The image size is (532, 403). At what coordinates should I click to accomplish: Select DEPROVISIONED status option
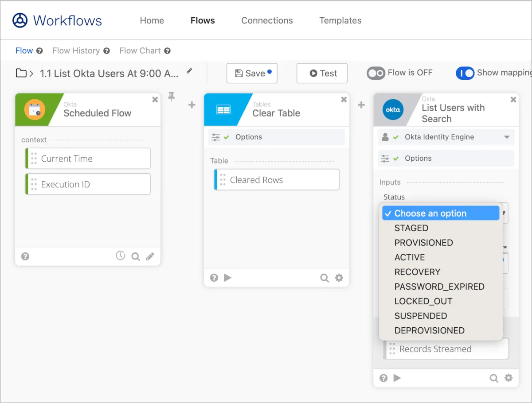pos(441,330)
